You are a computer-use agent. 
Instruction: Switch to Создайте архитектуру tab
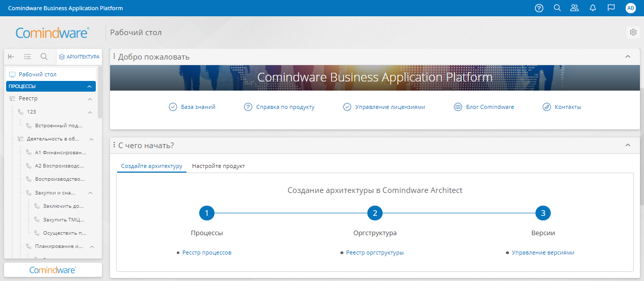(151, 166)
